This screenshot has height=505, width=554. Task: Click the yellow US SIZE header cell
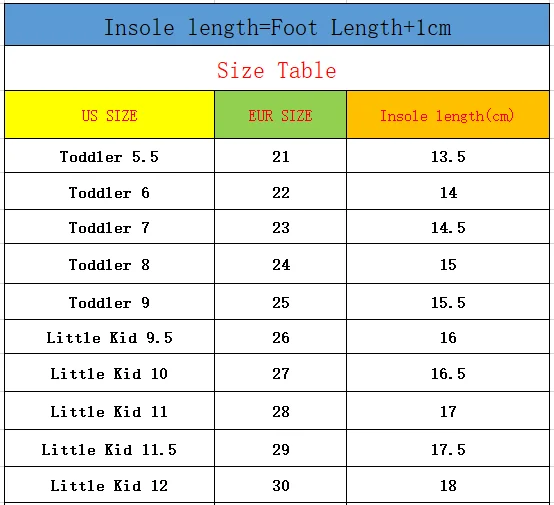(110, 115)
